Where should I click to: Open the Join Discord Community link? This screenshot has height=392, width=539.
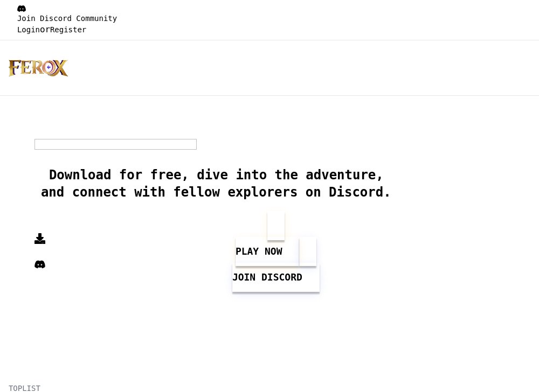tap(67, 18)
